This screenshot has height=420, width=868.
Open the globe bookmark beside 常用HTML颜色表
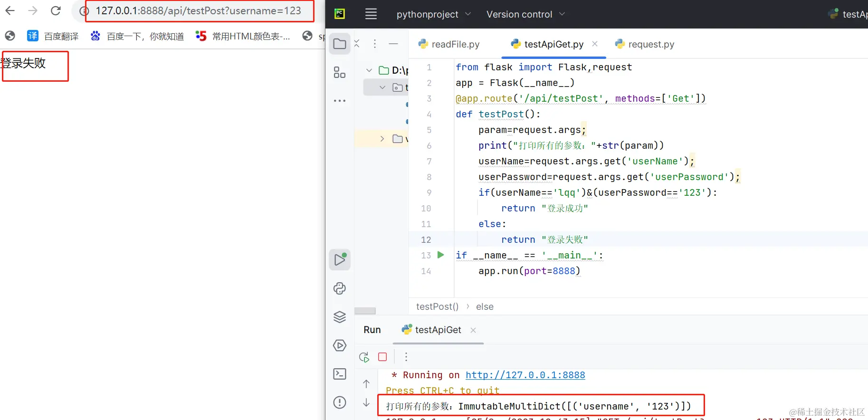point(308,36)
